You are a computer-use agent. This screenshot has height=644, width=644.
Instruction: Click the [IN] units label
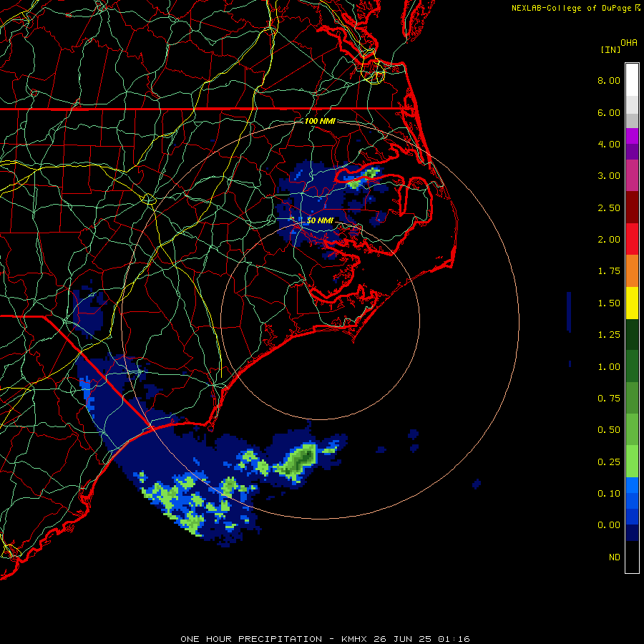tap(610, 49)
